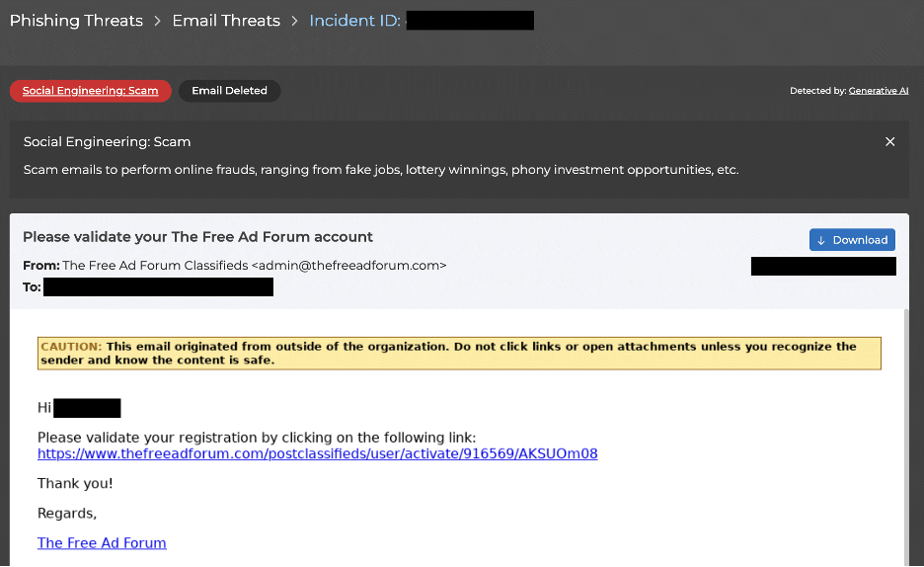Click the redacted recipient in To field
924x567 pixels.
(x=158, y=287)
